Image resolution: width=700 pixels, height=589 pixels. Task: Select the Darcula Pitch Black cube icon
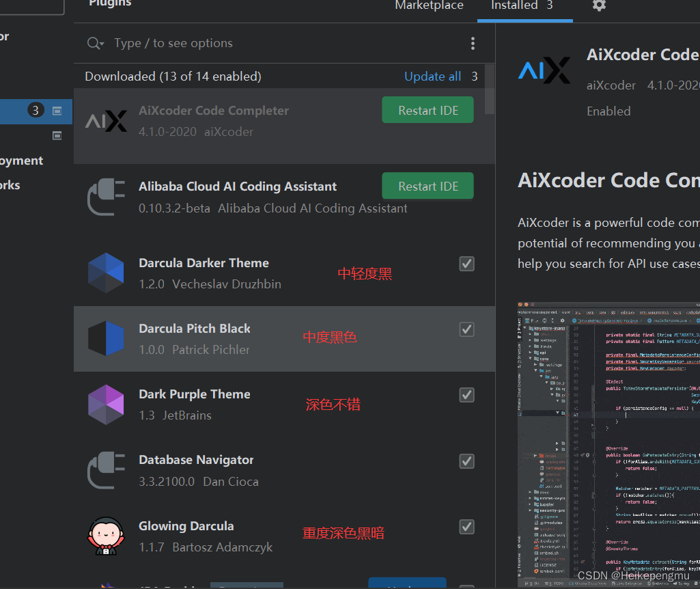tap(106, 338)
